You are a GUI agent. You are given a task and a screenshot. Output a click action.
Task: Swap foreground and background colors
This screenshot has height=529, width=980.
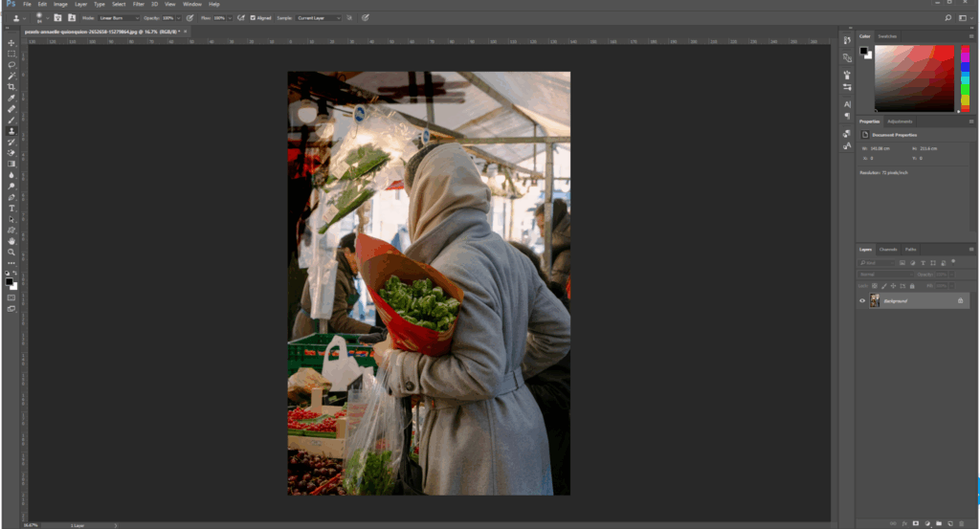coord(15,273)
